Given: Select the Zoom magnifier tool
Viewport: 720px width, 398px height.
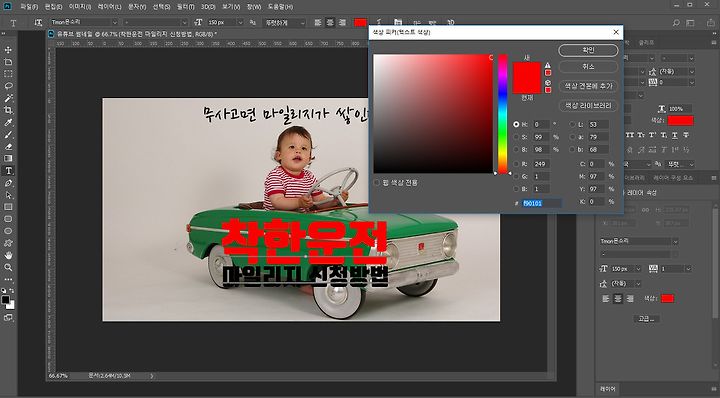Looking at the screenshot, I should [8, 267].
